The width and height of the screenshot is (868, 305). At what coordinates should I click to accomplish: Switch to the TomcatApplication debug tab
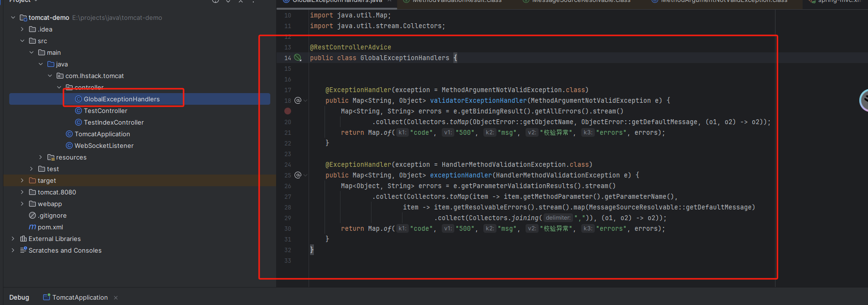pyautogui.click(x=79, y=297)
